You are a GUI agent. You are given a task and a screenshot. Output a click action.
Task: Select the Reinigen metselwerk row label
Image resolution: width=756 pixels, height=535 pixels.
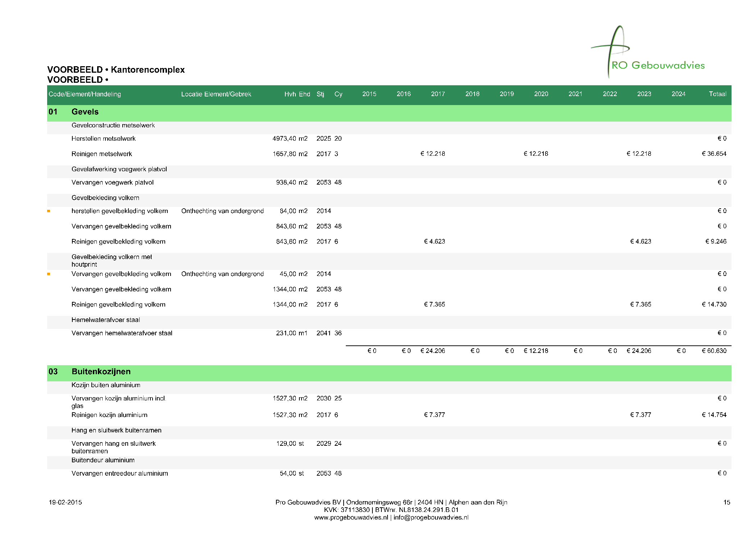[x=102, y=154]
